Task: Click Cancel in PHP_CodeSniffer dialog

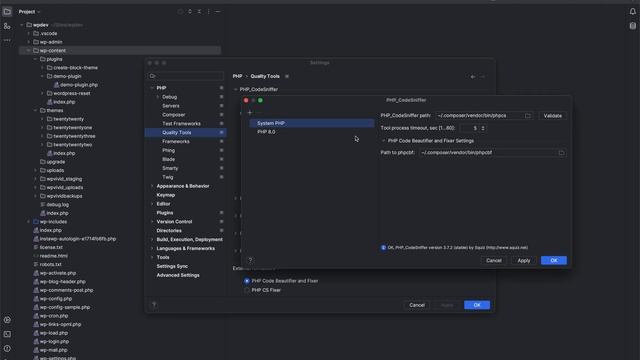Action: pos(493,260)
